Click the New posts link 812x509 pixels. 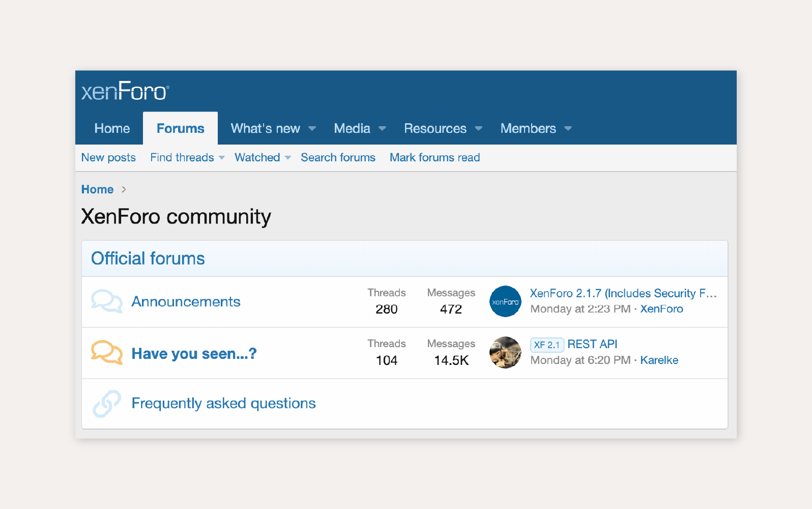coord(108,157)
